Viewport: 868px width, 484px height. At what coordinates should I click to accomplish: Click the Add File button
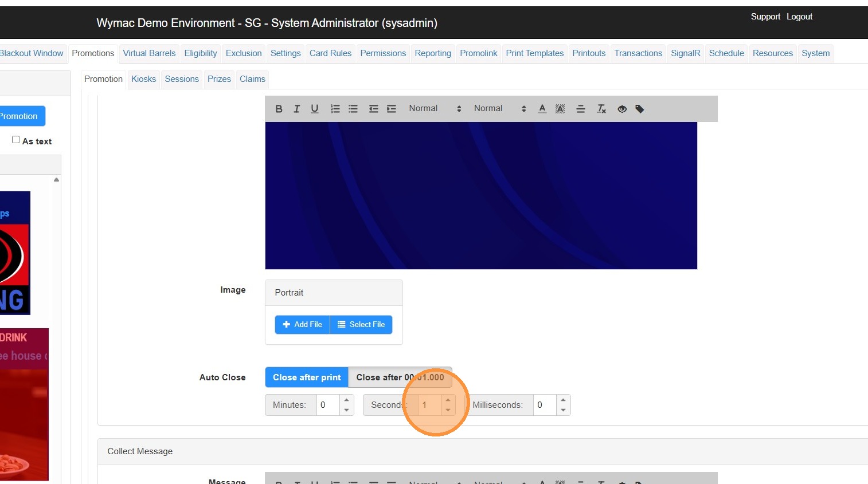pos(303,325)
